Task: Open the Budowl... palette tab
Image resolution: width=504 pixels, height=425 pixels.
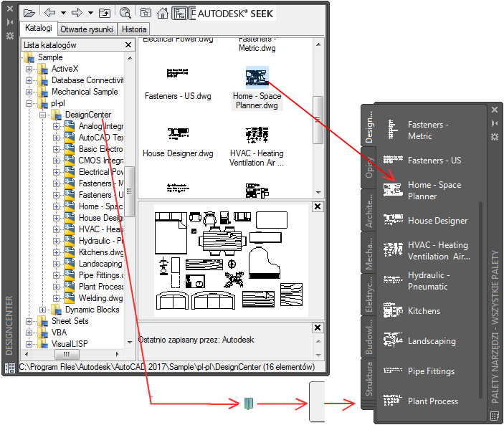Action: (x=369, y=337)
